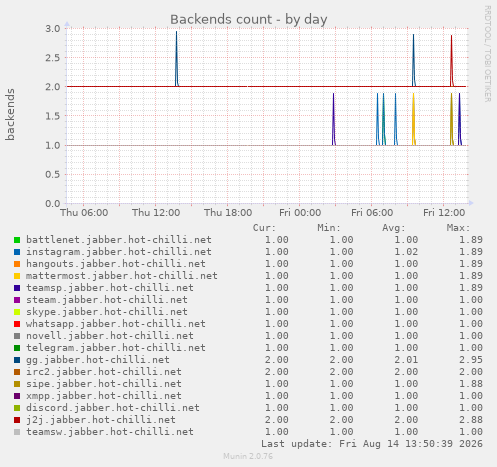Click the 2.5 y-axis tick label
497x467 pixels.
click(x=53, y=58)
